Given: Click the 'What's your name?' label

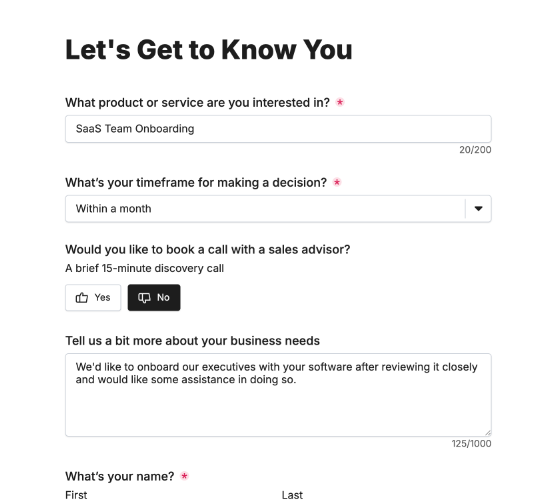Looking at the screenshot, I should (120, 476).
